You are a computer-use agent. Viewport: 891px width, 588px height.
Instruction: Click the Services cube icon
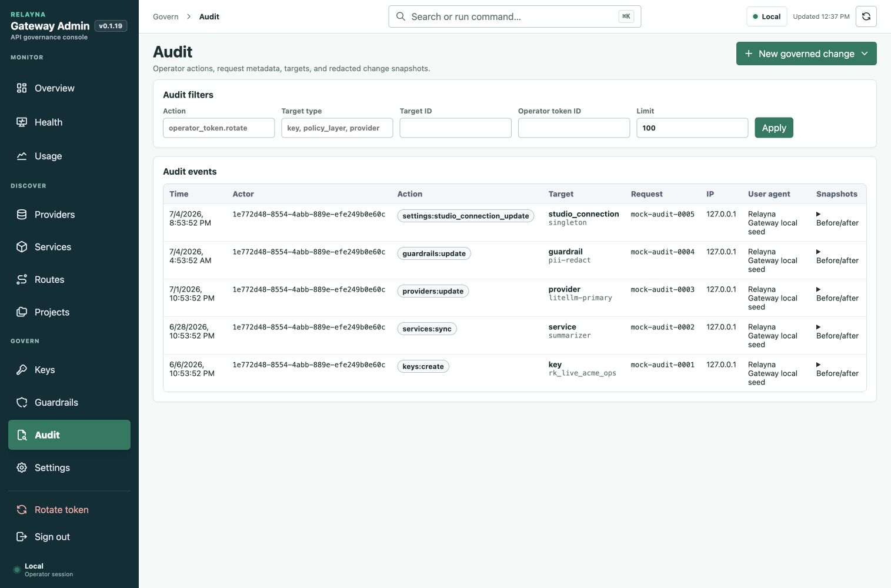pyautogui.click(x=22, y=247)
